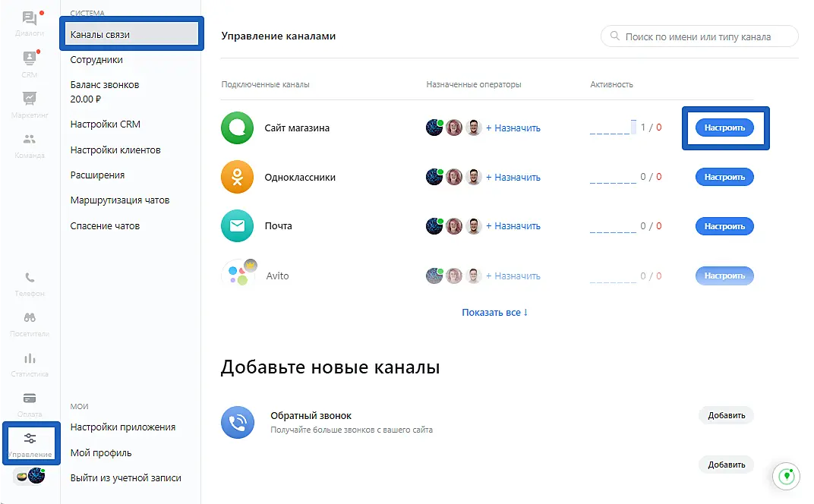Screen dimensions: 814x504
Task: Click the activity bar of Сайт магазина
Action: click(x=613, y=128)
